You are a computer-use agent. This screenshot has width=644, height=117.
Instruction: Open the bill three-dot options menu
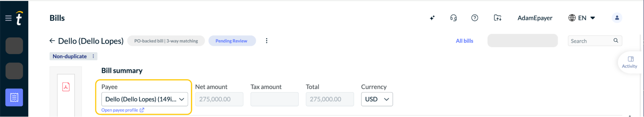coord(266,41)
